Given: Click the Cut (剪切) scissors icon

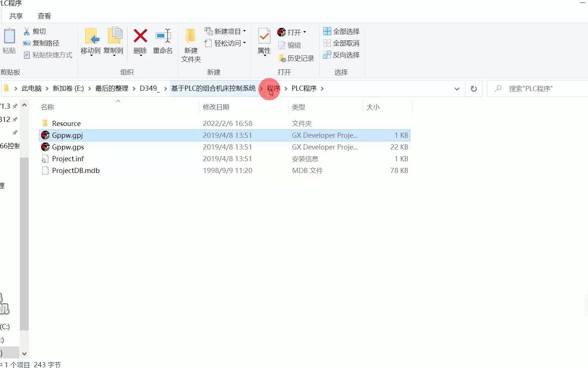Looking at the screenshot, I should tap(26, 32).
